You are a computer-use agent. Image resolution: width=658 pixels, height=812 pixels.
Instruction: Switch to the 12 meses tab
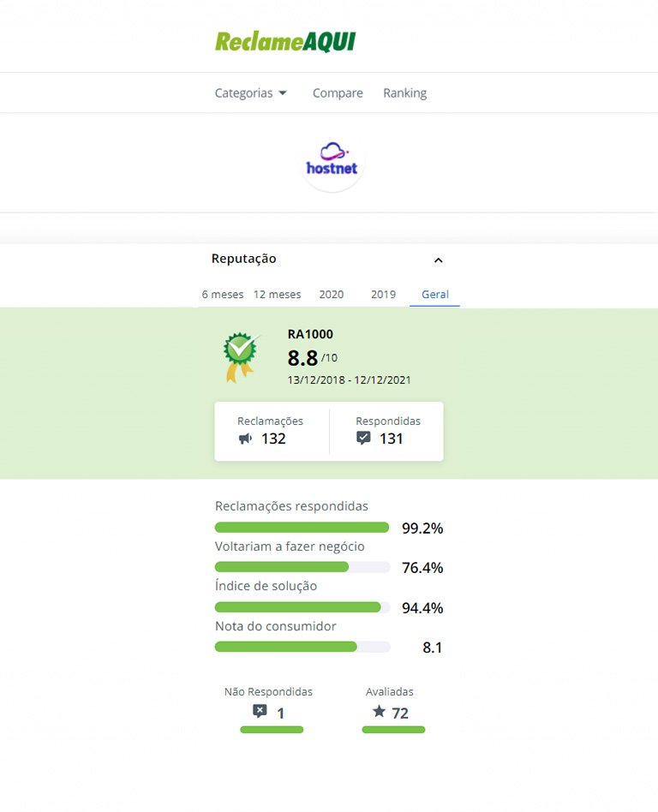(x=278, y=294)
